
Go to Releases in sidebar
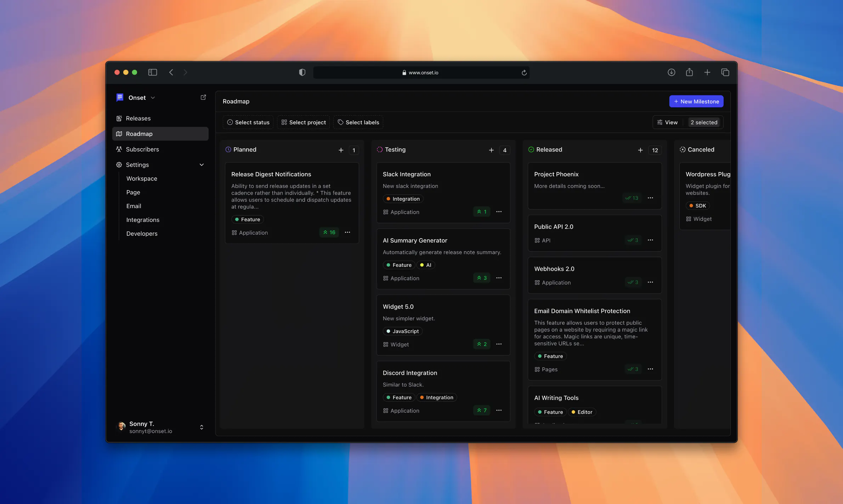point(160,118)
